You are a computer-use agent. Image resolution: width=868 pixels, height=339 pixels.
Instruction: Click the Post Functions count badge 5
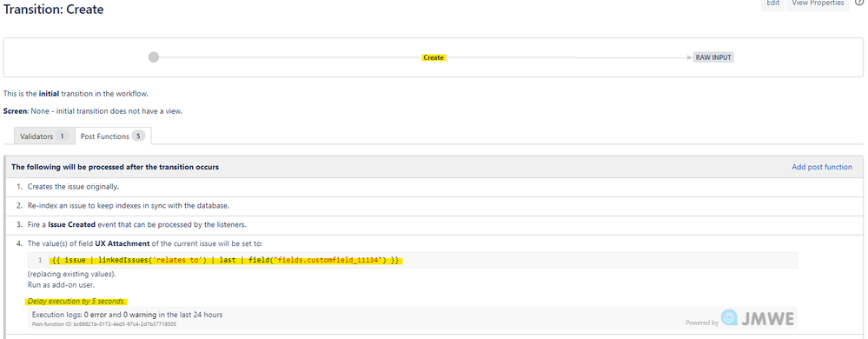point(138,136)
